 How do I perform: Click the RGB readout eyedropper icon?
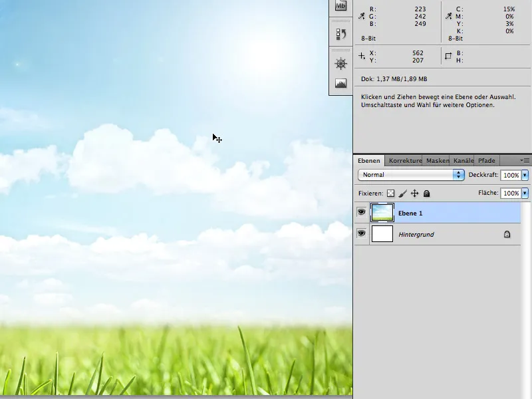(x=362, y=16)
